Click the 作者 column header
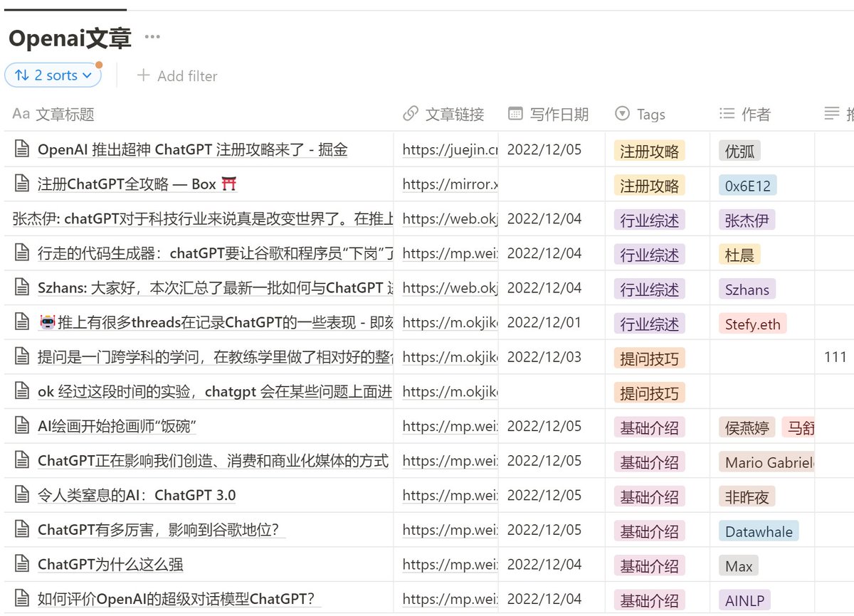The image size is (854, 616). (745, 114)
